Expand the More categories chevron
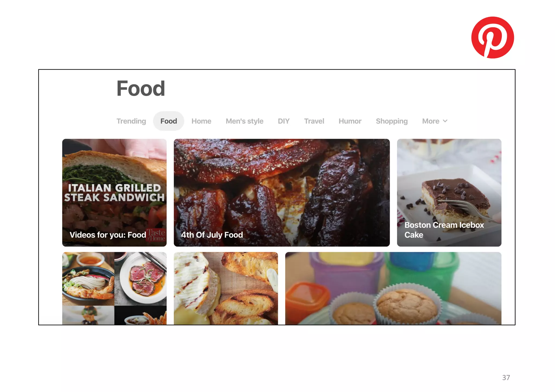This screenshot has width=555, height=392. point(445,121)
